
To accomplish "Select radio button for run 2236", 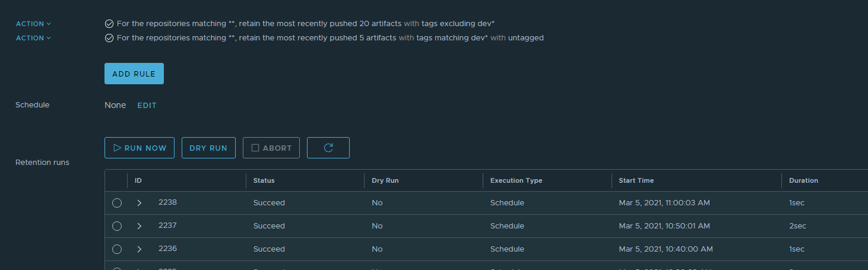I will point(117,249).
